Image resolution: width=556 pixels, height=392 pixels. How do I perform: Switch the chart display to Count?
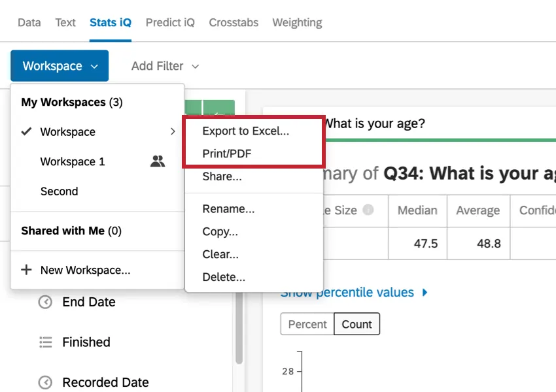(x=357, y=324)
